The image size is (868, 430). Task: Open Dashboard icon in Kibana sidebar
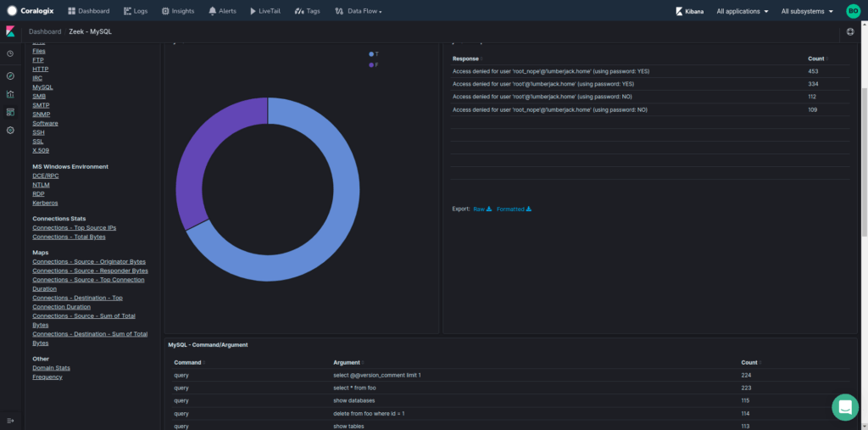click(10, 113)
